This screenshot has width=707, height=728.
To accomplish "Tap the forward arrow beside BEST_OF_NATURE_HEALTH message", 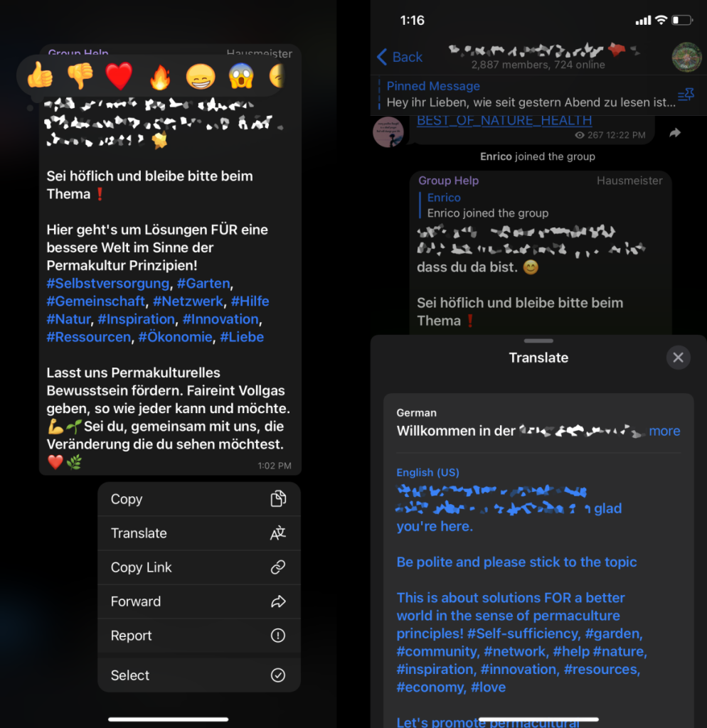I will click(674, 133).
